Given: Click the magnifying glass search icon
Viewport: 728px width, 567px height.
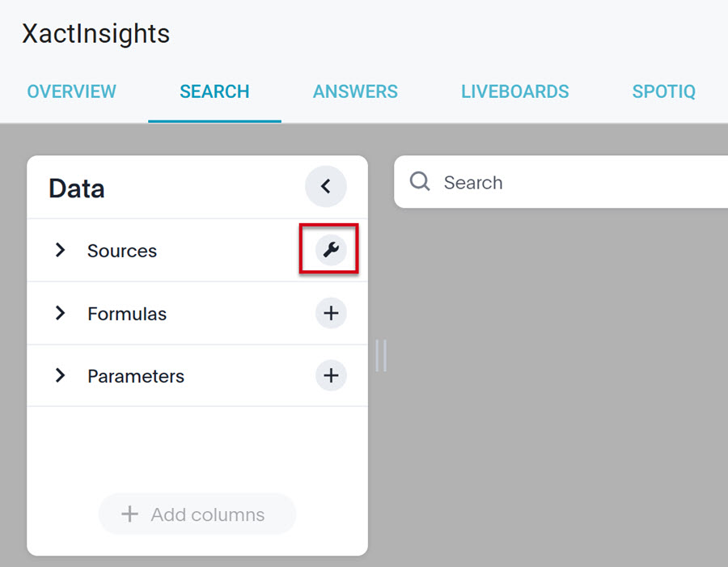Looking at the screenshot, I should 420,182.
